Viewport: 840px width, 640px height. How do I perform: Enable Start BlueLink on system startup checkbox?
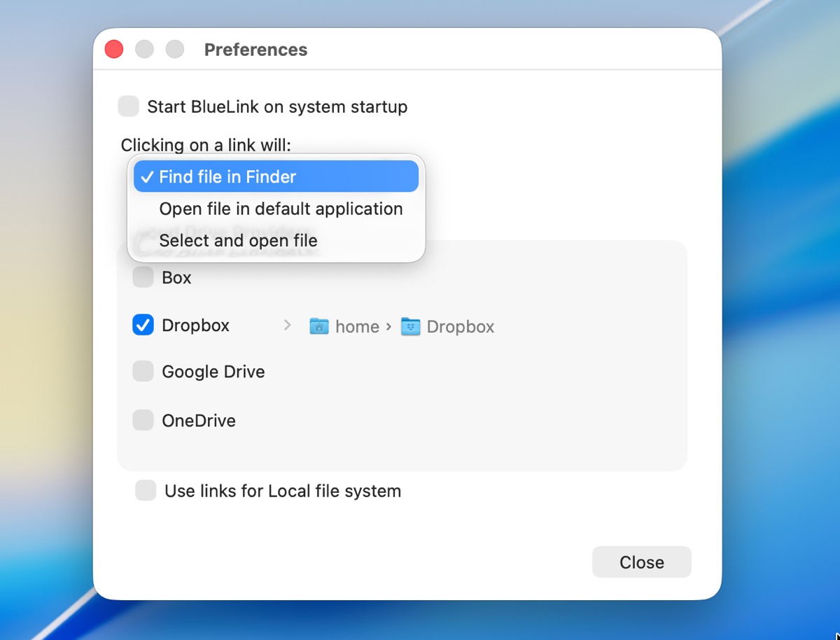tap(129, 106)
